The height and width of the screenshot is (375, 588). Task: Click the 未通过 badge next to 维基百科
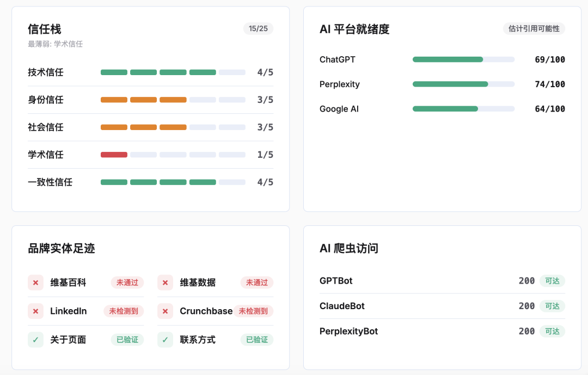coord(127,283)
